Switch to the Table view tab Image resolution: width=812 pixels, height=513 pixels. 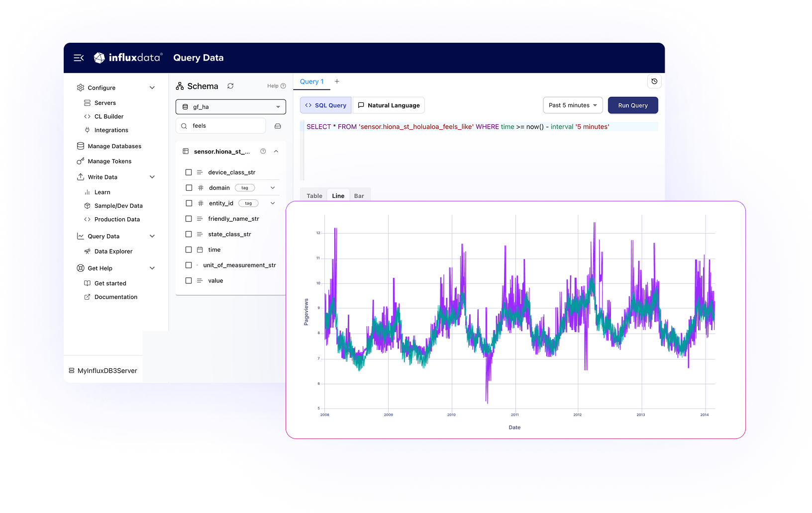(x=314, y=196)
